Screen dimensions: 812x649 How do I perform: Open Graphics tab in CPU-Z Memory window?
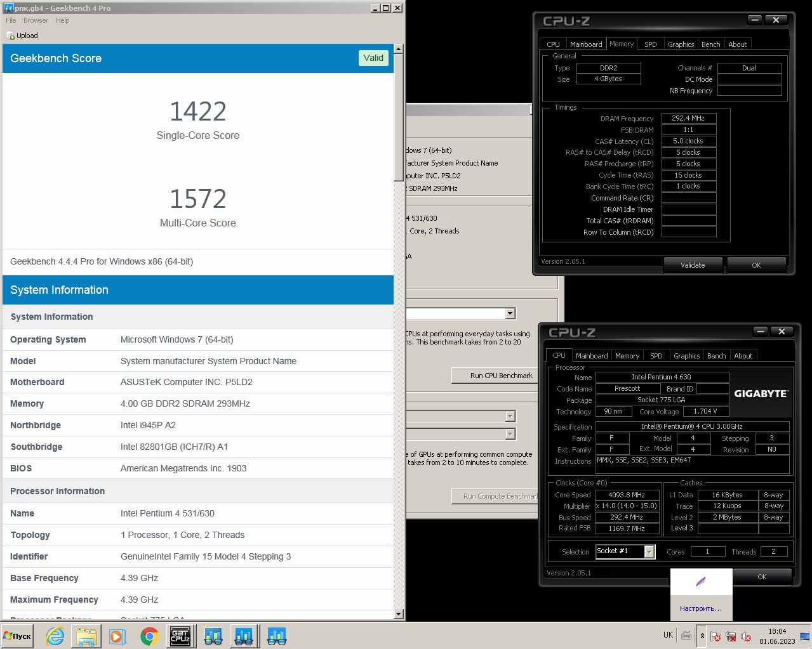coord(681,44)
